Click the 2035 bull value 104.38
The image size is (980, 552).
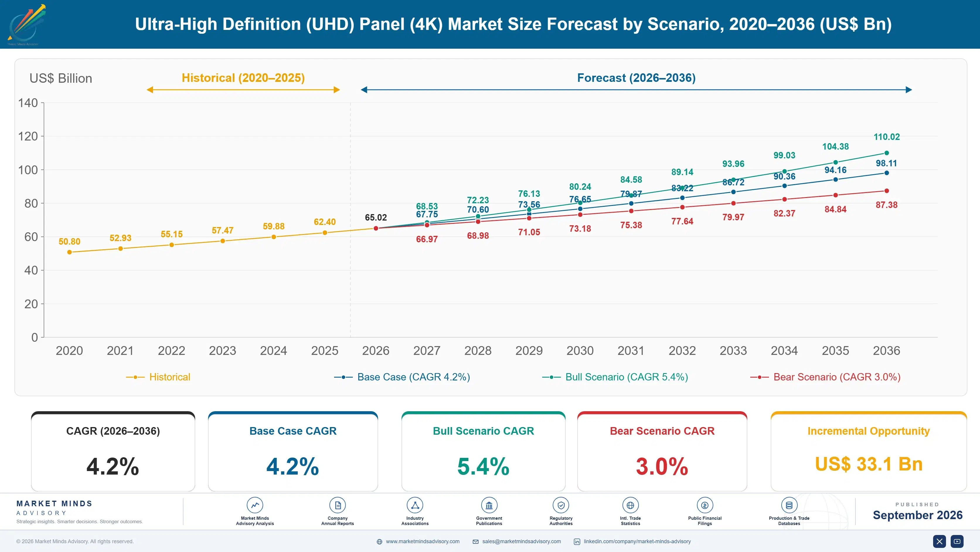coord(836,147)
